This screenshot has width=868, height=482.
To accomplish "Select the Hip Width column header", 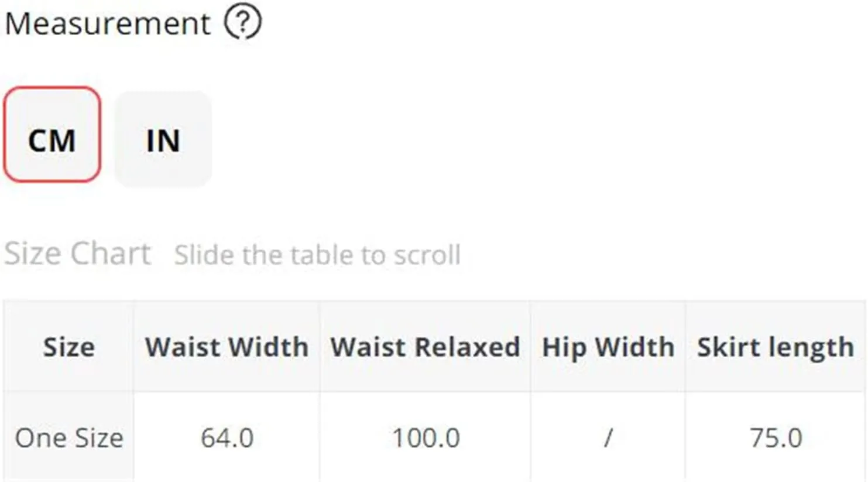I will point(608,347).
